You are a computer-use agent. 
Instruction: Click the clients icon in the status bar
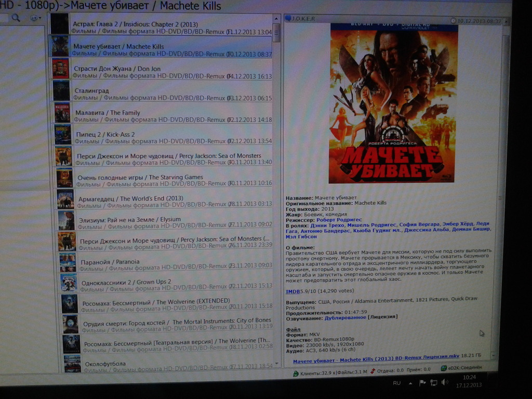click(x=296, y=374)
